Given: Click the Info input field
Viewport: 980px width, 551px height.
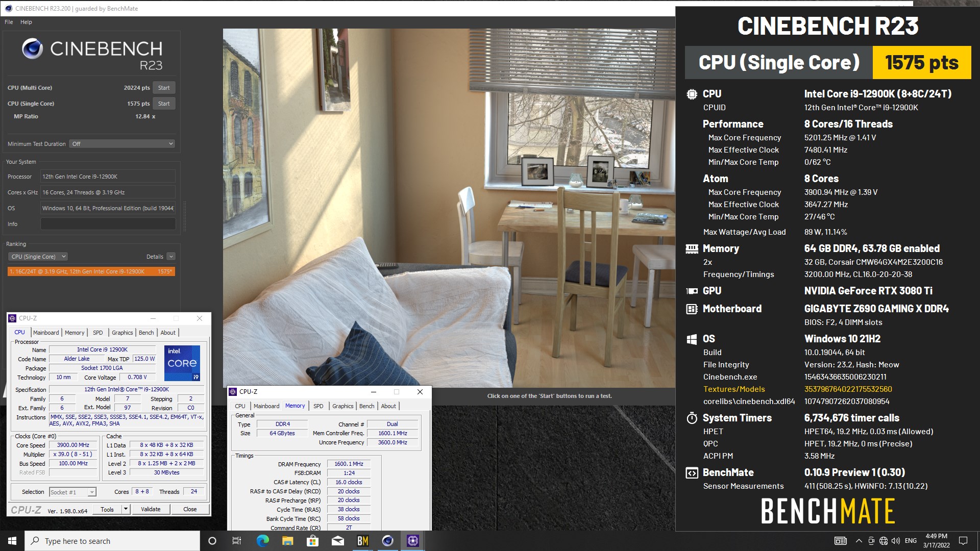Looking at the screenshot, I should click(x=108, y=224).
